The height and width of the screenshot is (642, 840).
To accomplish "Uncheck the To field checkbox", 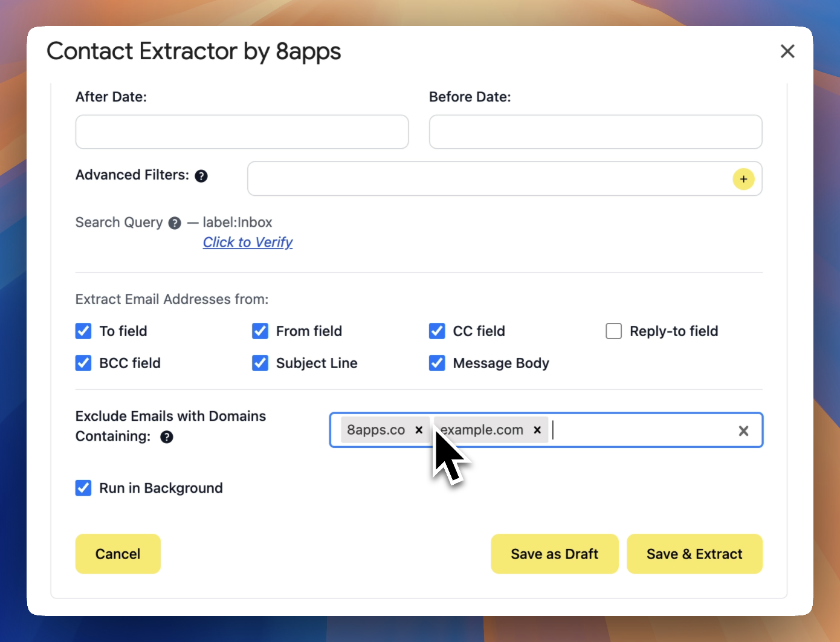I will [x=83, y=331].
